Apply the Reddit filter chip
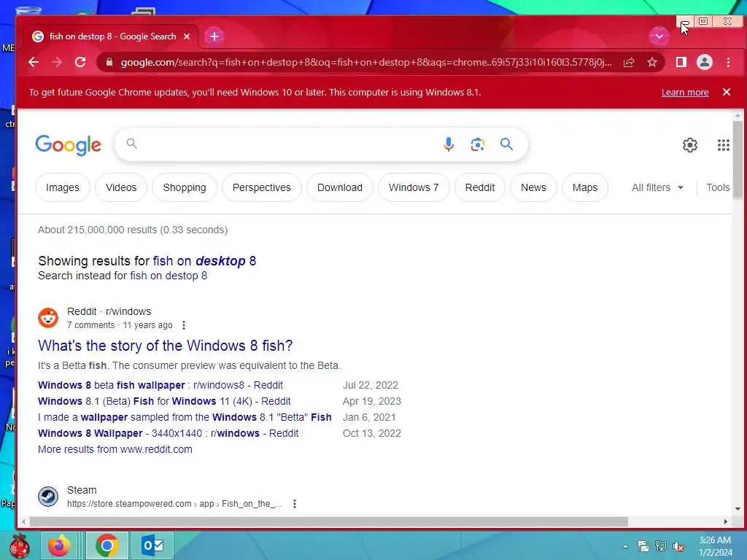Viewport: 747px width, 560px height. point(480,187)
